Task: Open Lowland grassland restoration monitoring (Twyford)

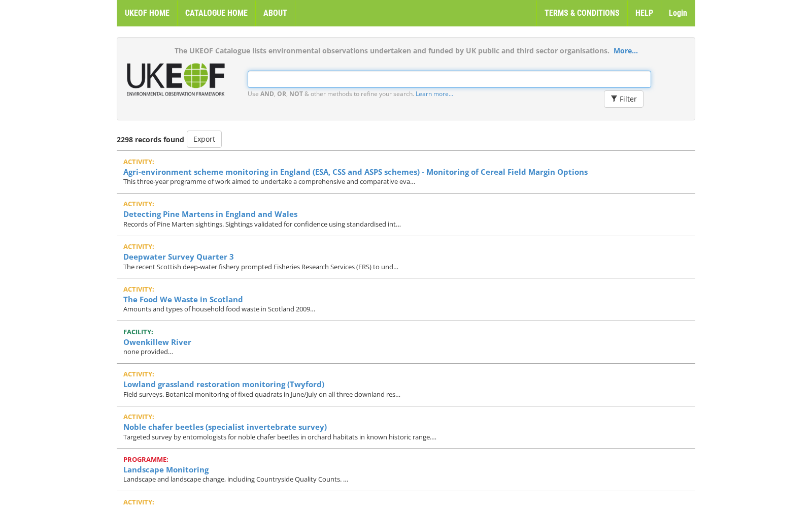Action: click(x=224, y=384)
